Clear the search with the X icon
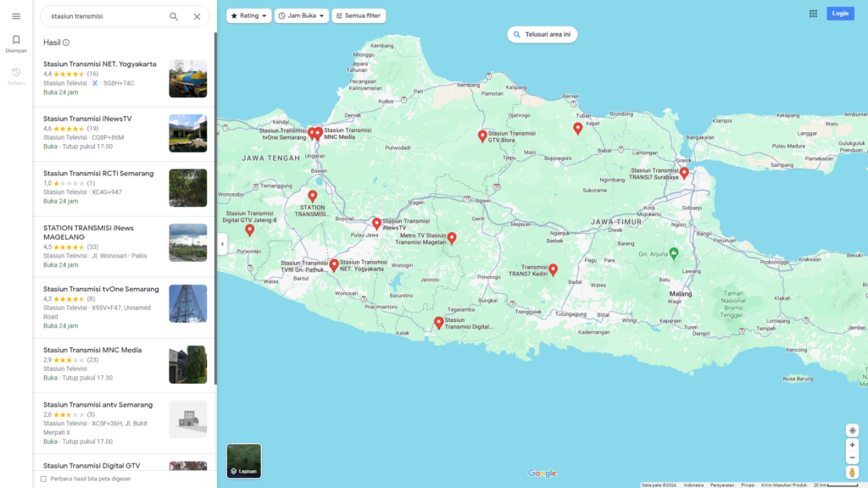Image resolution: width=868 pixels, height=488 pixels. [197, 17]
